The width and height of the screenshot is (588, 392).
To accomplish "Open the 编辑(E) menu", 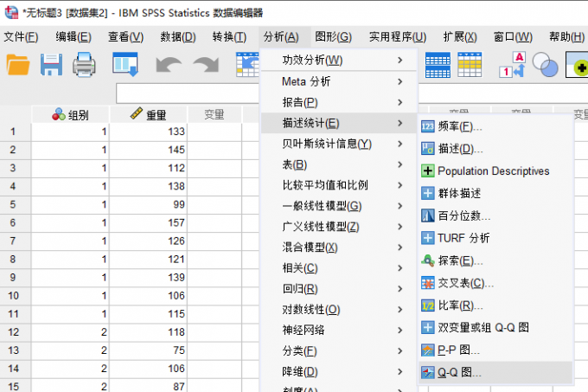I will click(73, 36).
